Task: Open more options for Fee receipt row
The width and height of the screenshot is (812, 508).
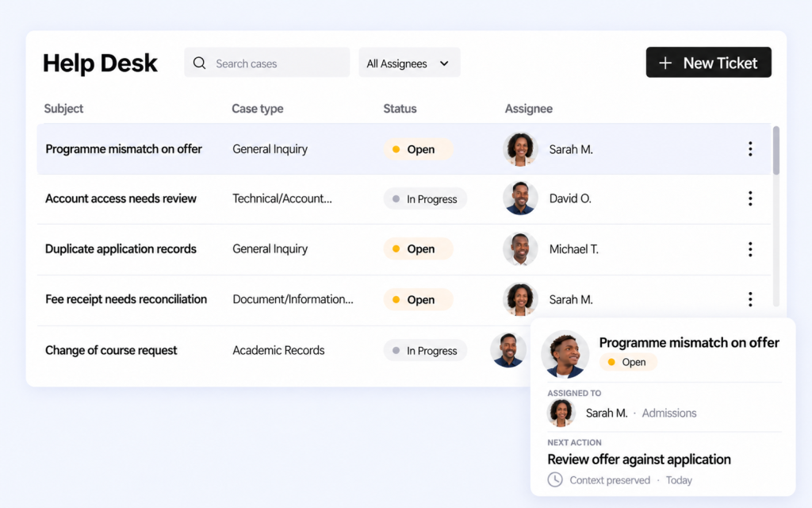Action: pos(750,299)
